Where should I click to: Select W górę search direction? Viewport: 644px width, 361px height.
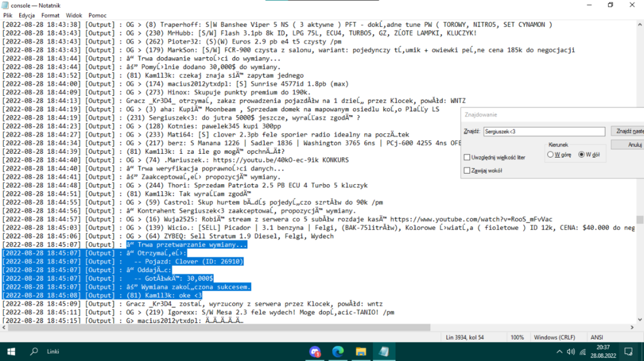551,154
